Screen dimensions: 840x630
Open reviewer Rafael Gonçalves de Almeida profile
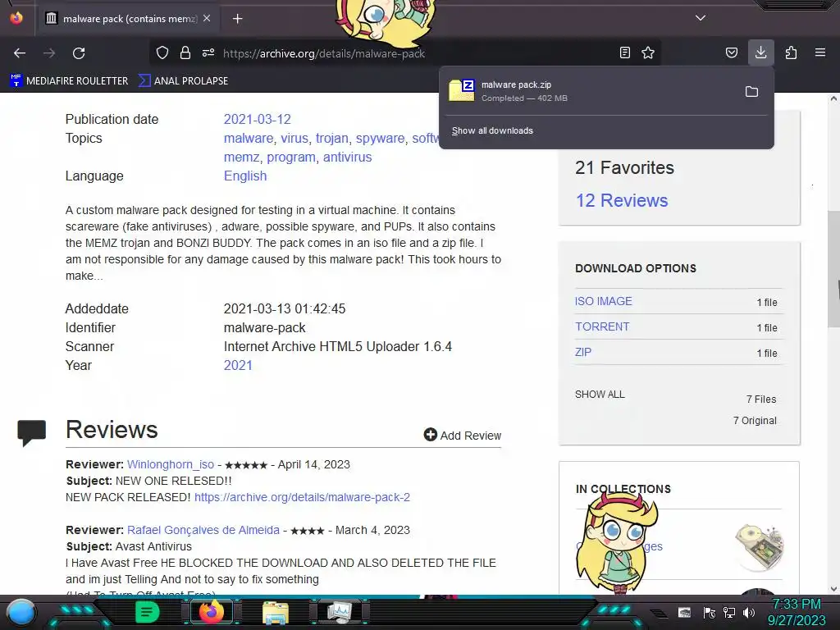(x=203, y=530)
